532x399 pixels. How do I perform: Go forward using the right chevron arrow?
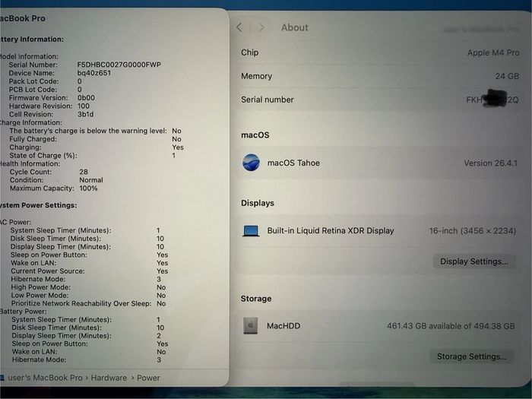(x=261, y=27)
